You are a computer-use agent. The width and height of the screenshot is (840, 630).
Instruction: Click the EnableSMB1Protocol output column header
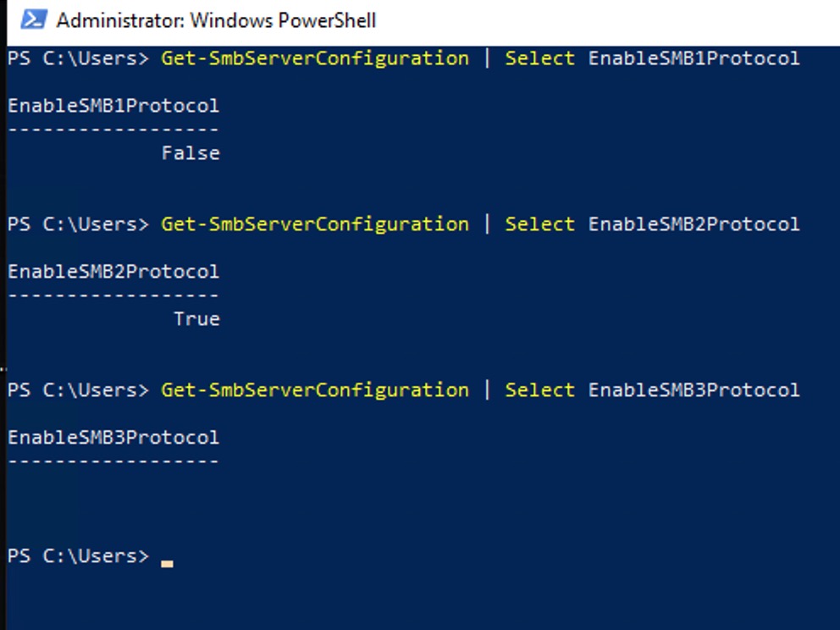[113, 106]
